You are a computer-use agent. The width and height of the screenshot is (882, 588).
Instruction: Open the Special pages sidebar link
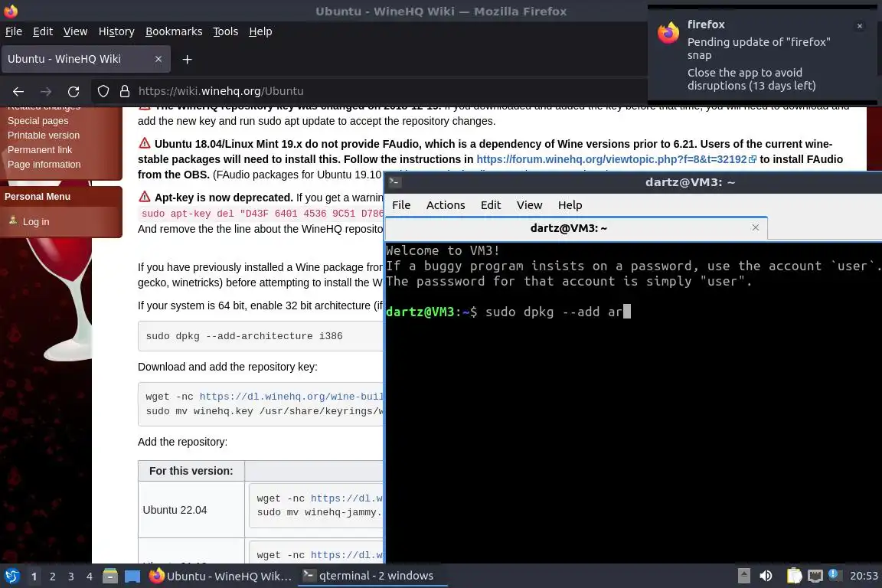(38, 120)
